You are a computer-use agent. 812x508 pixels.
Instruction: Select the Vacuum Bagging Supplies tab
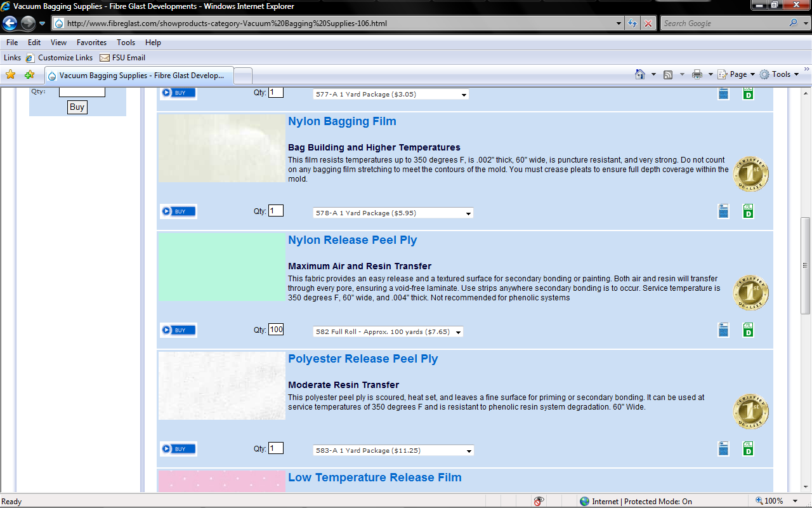click(x=139, y=75)
